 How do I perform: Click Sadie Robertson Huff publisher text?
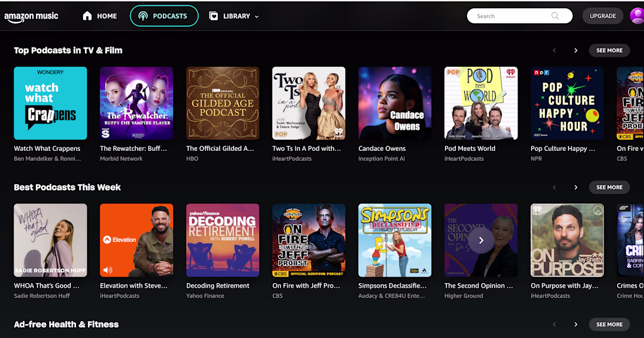42,296
